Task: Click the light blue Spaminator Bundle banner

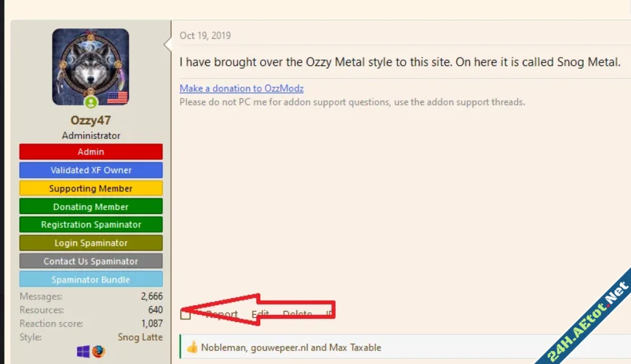Action: click(91, 280)
